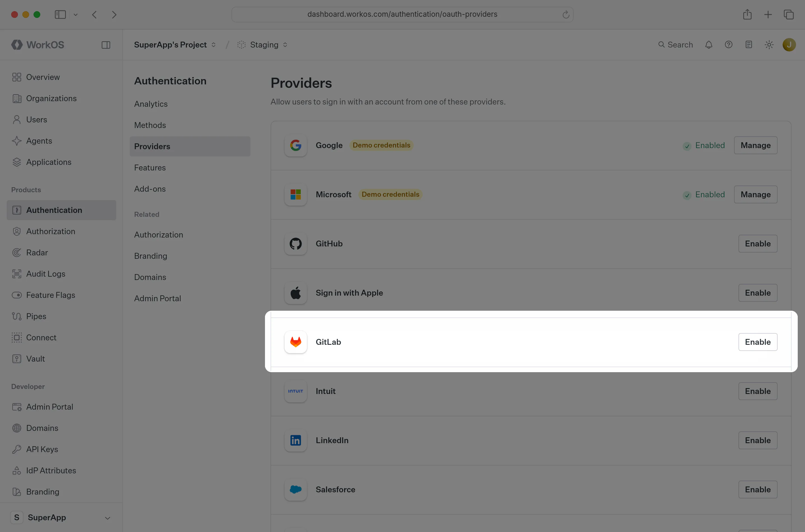805x532 pixels.
Task: Open Audit Logs in sidebar
Action: point(61,274)
